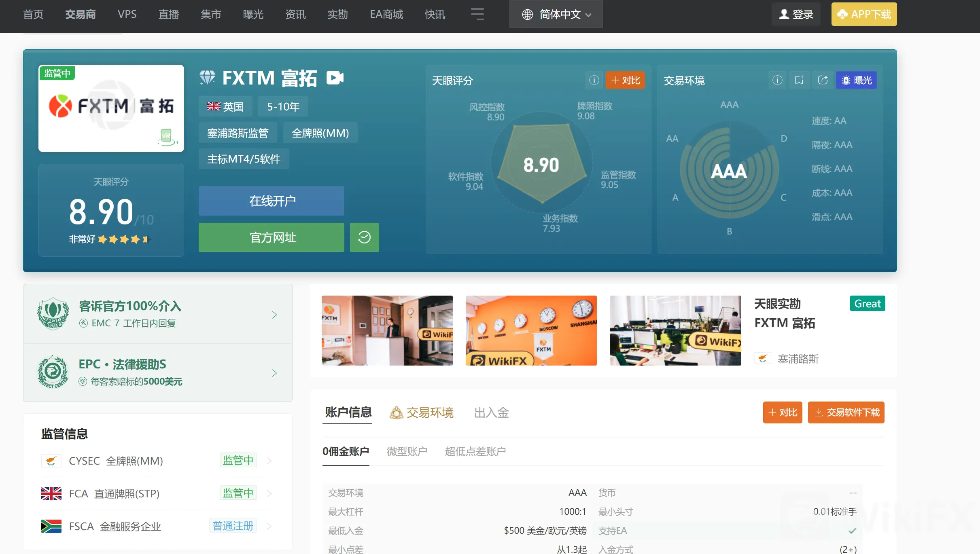Viewport: 980px width, 554px height.
Task: Click the 监管中 status badge for FCA
Action: [x=238, y=493]
